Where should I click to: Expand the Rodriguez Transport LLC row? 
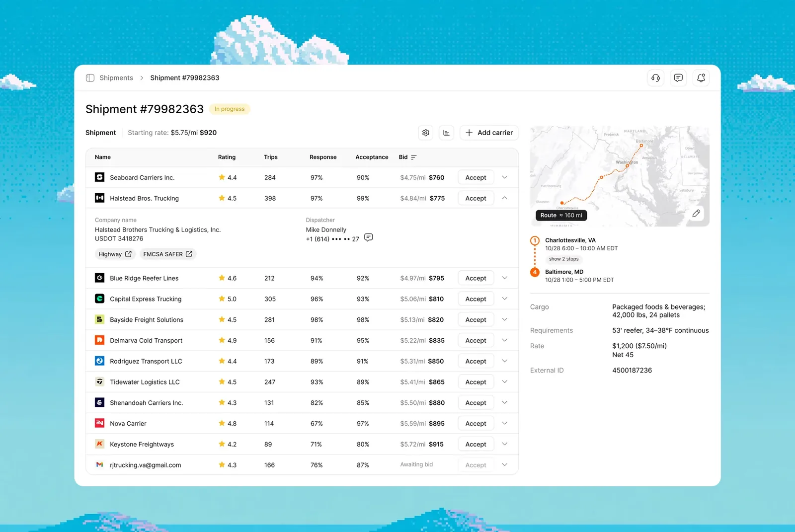click(x=504, y=361)
